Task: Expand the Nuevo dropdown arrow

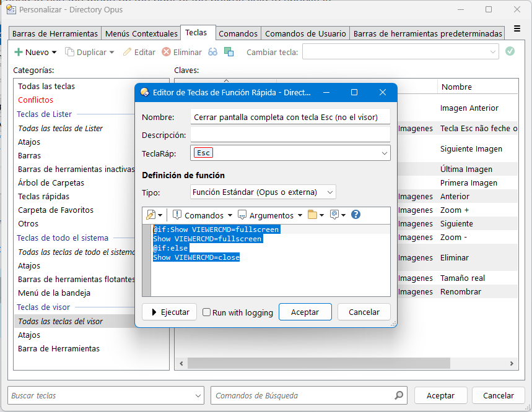Action: point(54,53)
